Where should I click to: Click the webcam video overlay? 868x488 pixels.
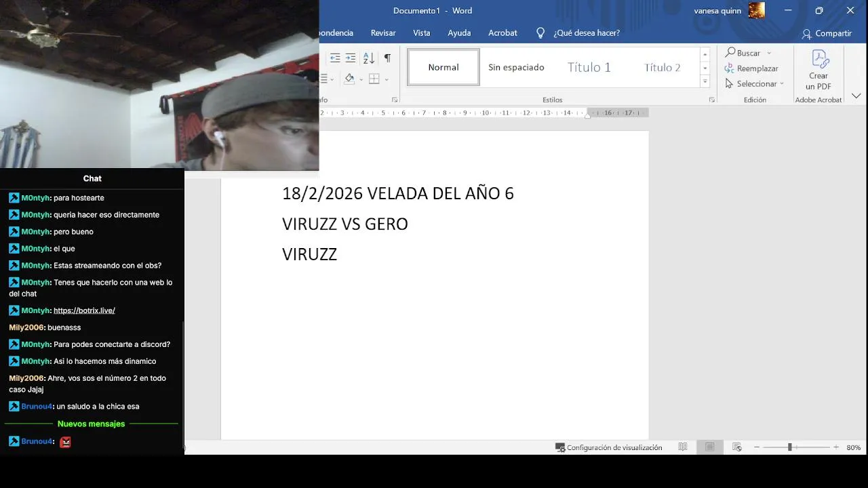159,85
